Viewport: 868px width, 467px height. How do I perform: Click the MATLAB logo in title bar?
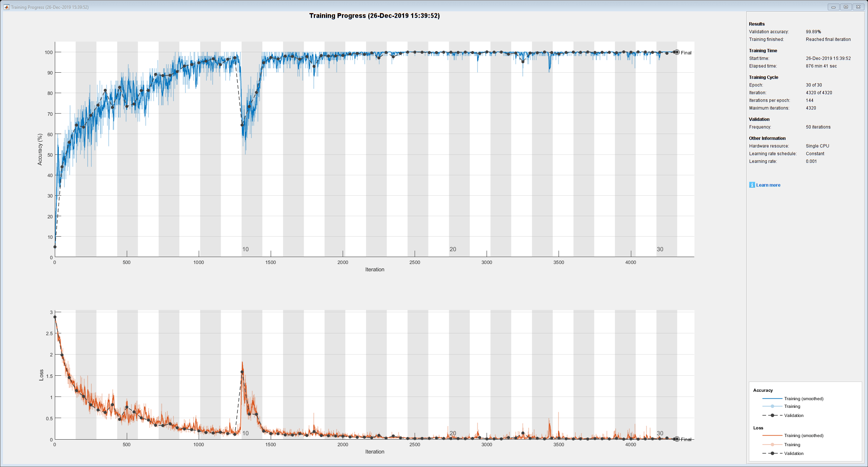(6, 7)
